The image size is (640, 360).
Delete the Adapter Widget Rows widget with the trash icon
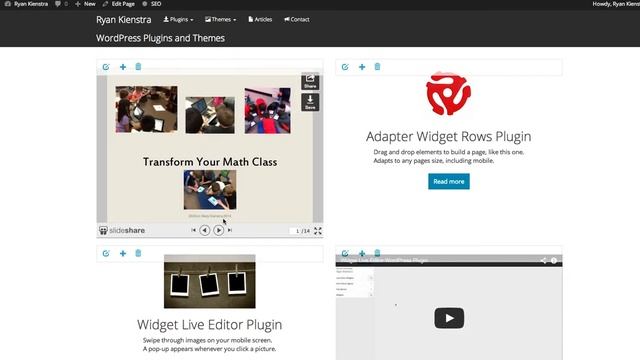378,67
